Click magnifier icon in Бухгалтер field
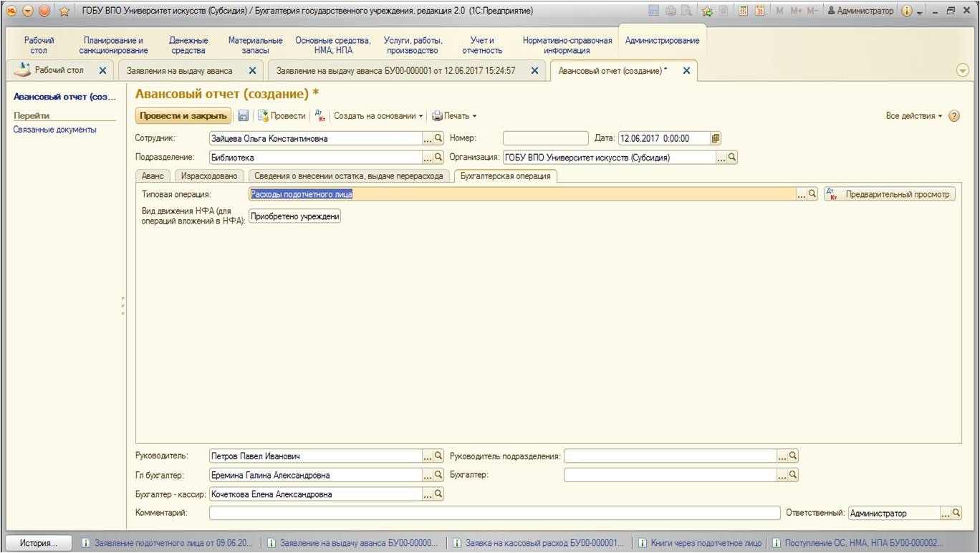This screenshot has height=553, width=980. 793,474
